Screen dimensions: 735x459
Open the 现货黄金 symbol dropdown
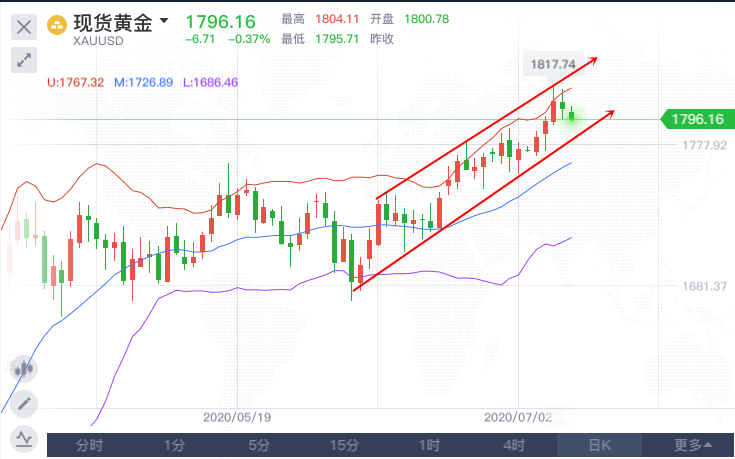click(x=164, y=21)
